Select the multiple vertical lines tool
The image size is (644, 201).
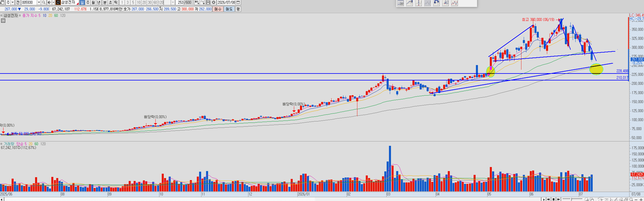(427, 3)
